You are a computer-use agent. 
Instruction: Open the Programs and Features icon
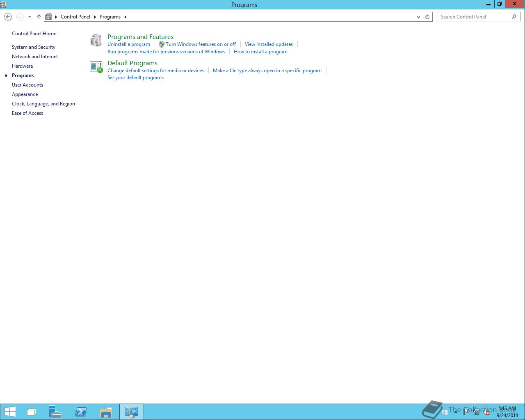coord(96,40)
